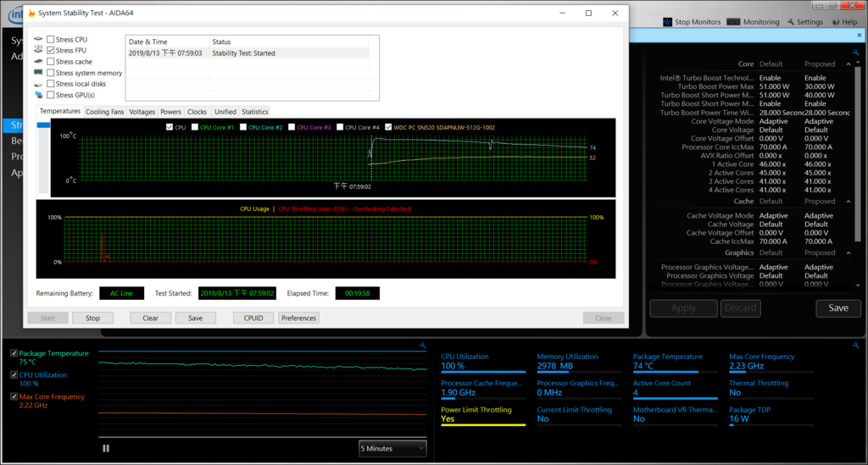The width and height of the screenshot is (868, 465).
Task: Check the CPU Core #2 graph checkbox
Action: (x=243, y=127)
